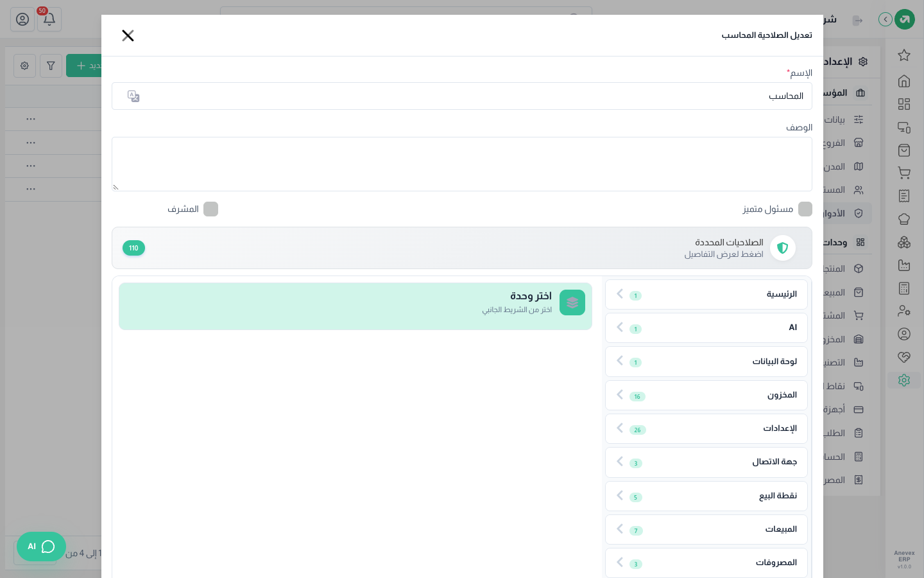Select the المبيعات module item

point(706,529)
